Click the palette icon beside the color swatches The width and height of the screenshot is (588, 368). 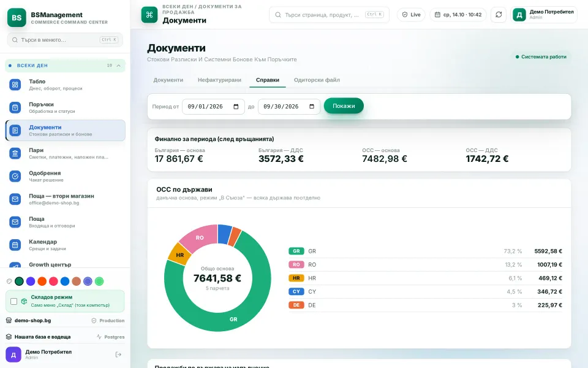click(9, 282)
